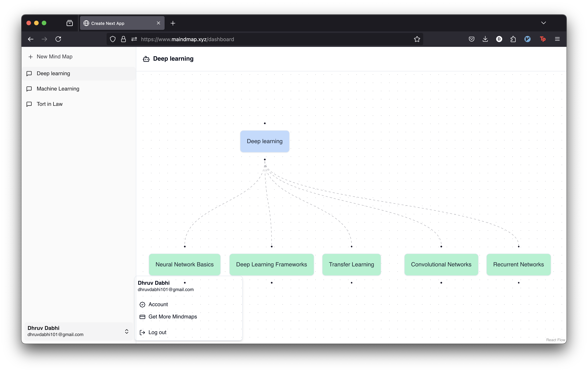
Task: Select the Deep learning root node
Action: 265,141
